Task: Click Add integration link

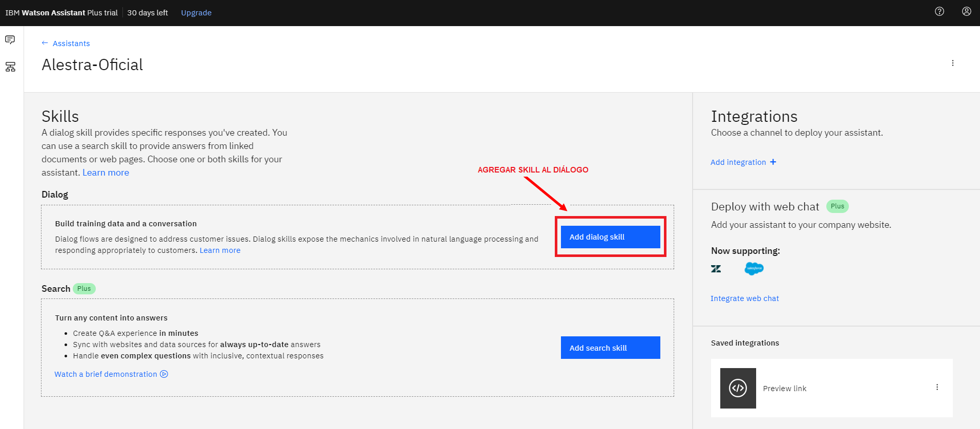Action: (x=738, y=162)
